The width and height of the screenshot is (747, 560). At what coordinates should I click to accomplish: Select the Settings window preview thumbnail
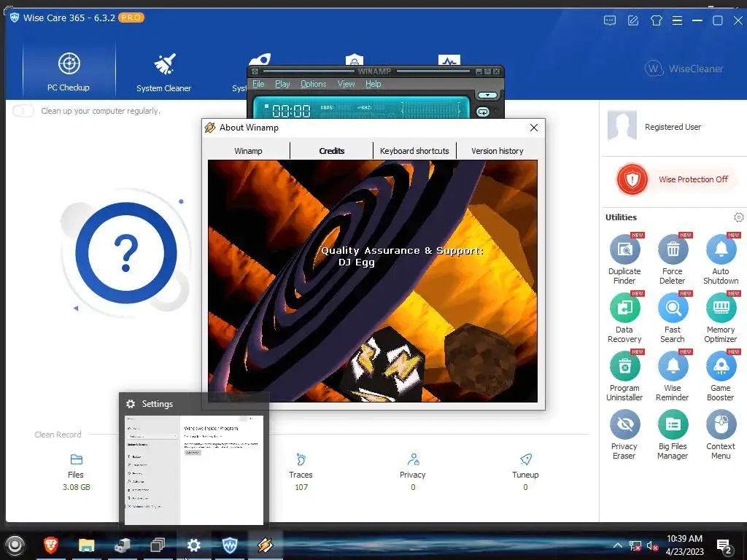(x=194, y=470)
